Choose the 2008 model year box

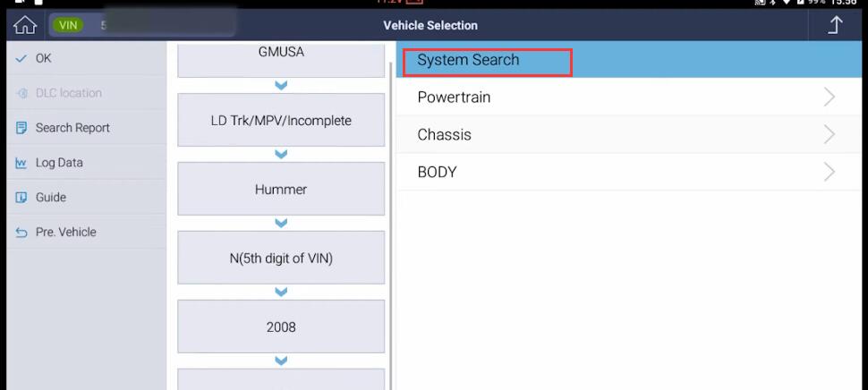pos(281,326)
